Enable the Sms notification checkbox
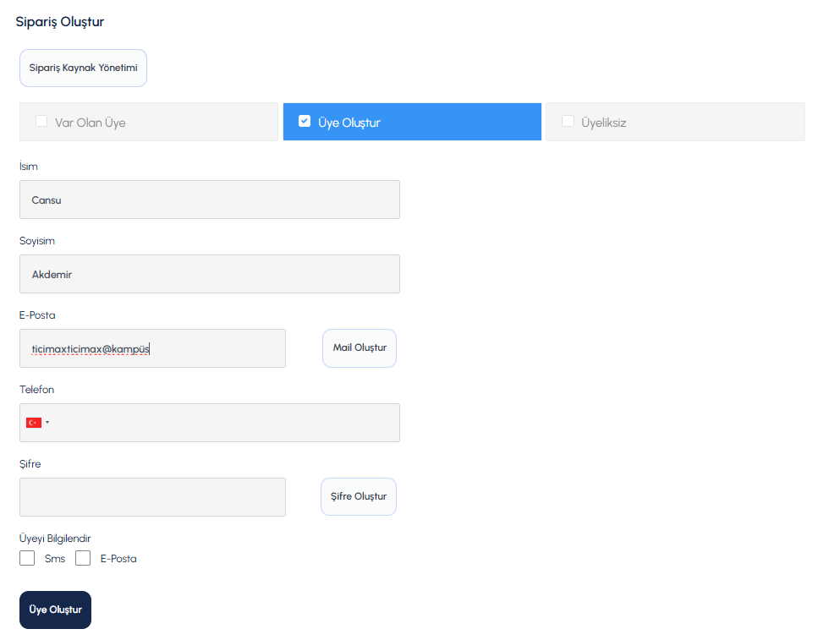 click(x=27, y=558)
